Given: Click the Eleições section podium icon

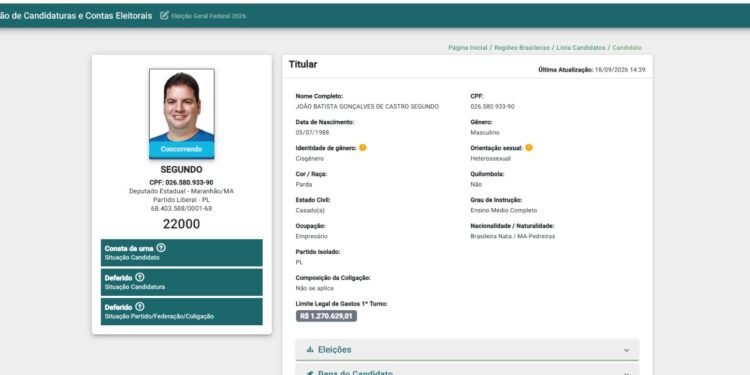Looking at the screenshot, I should click(310, 350).
